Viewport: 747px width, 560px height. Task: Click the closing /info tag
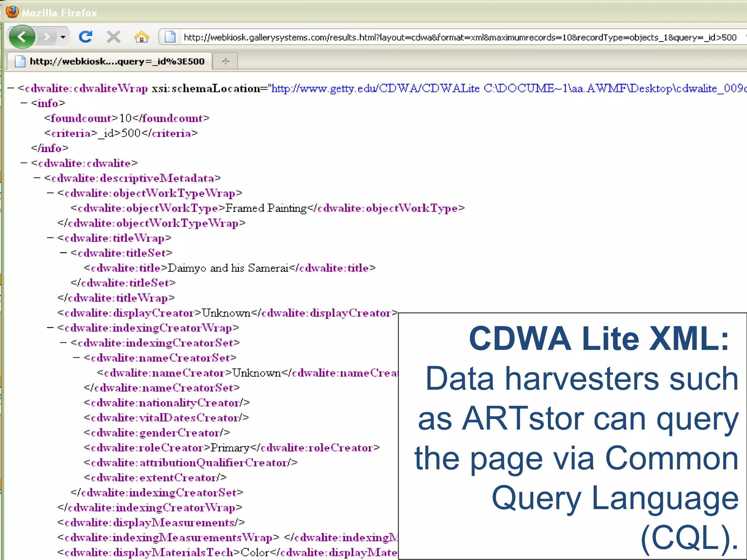tap(50, 148)
